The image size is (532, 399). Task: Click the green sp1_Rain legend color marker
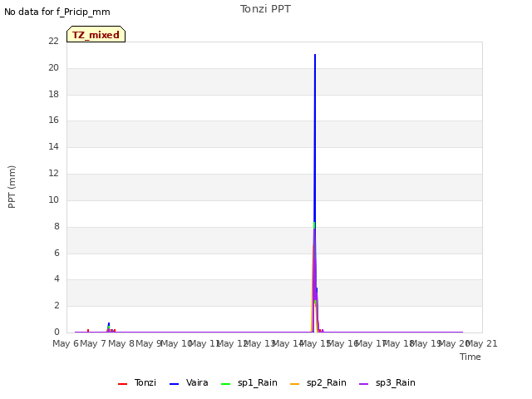click(225, 384)
